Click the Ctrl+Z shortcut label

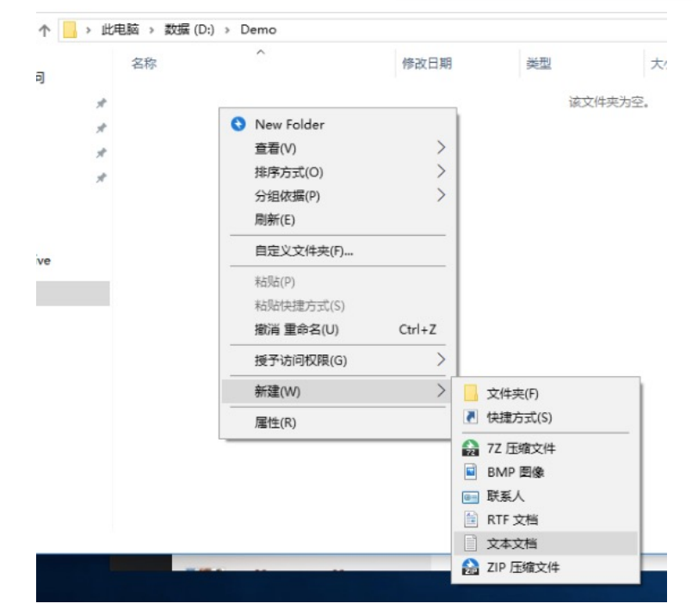pos(417,330)
